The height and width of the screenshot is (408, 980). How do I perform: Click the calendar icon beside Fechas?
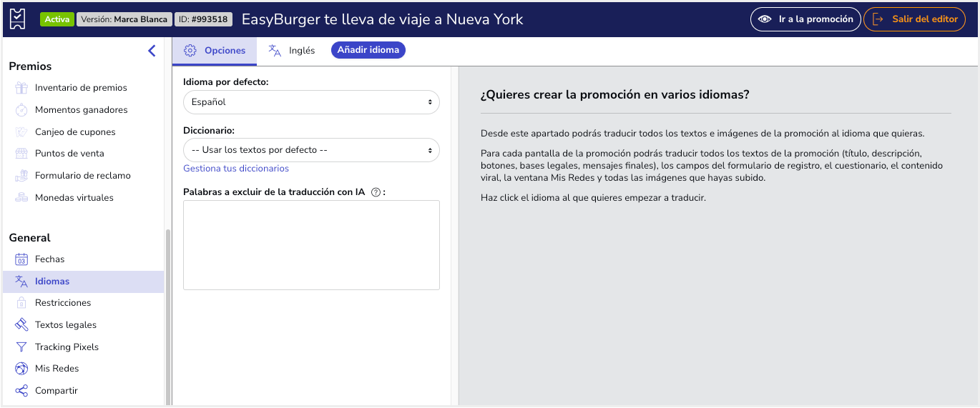click(x=21, y=259)
